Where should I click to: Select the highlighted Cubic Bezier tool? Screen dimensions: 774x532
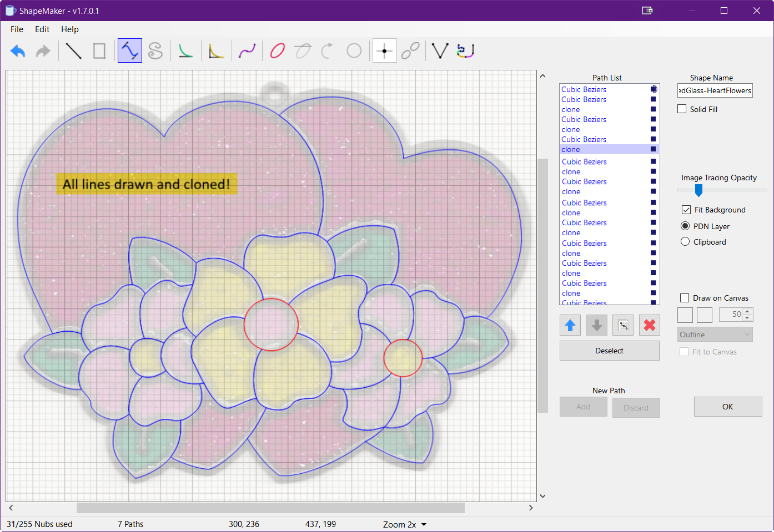[x=130, y=50]
